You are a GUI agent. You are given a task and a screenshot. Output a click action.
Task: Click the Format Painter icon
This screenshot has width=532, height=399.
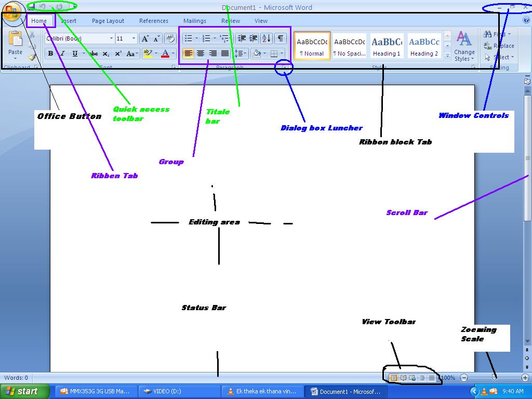(32, 57)
